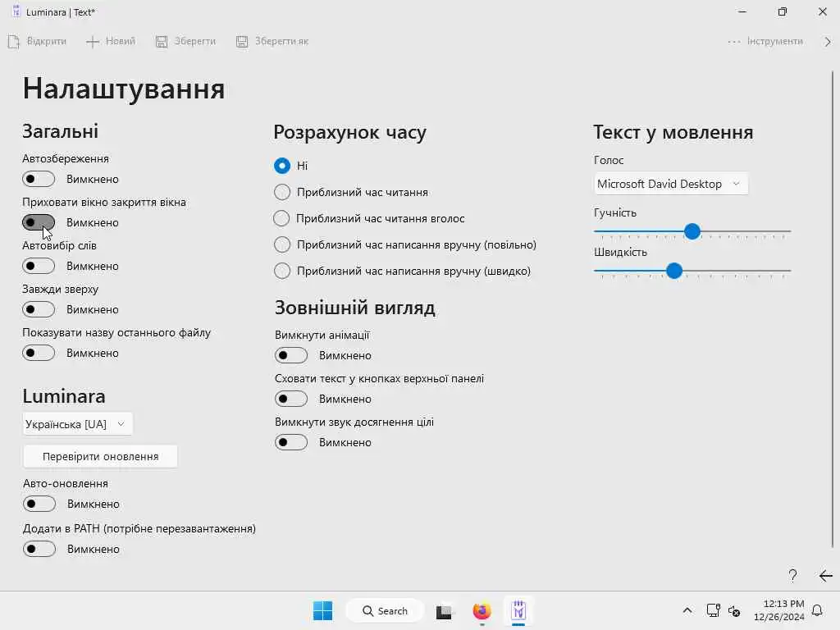Click the Відкрити file icon in toolbar
Image resolution: width=840 pixels, height=630 pixels.
(14, 41)
